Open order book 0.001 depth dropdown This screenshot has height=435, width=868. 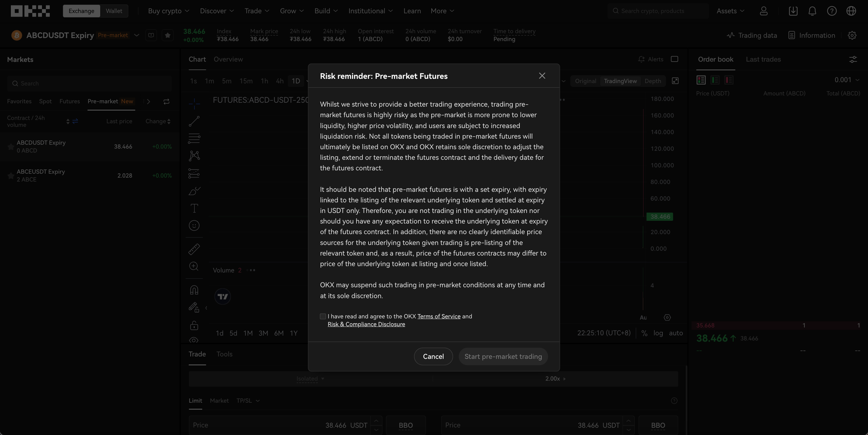pyautogui.click(x=847, y=80)
